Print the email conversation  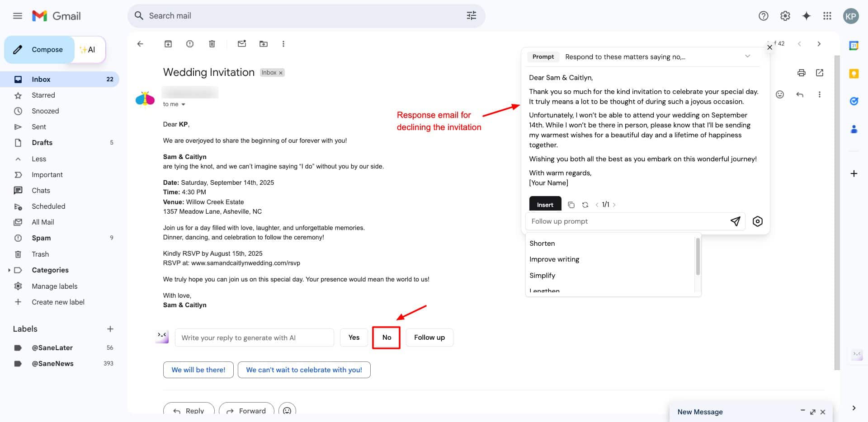[801, 73]
